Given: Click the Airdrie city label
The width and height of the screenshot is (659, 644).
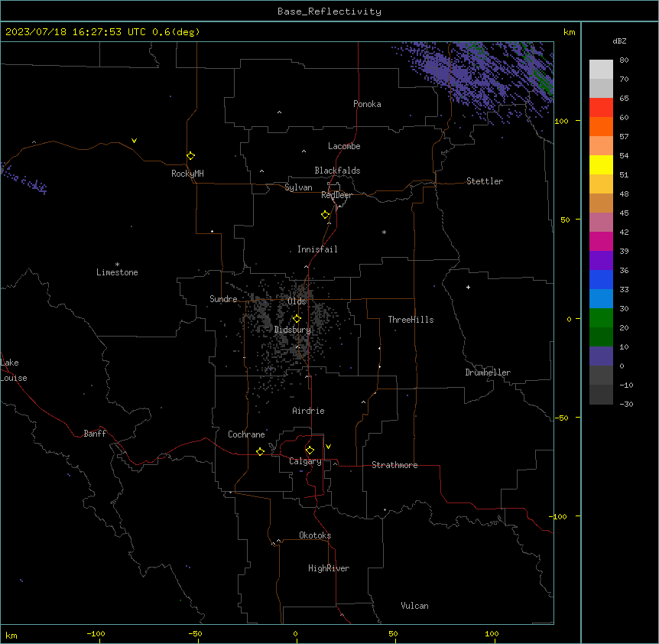Looking at the screenshot, I should (x=308, y=411).
